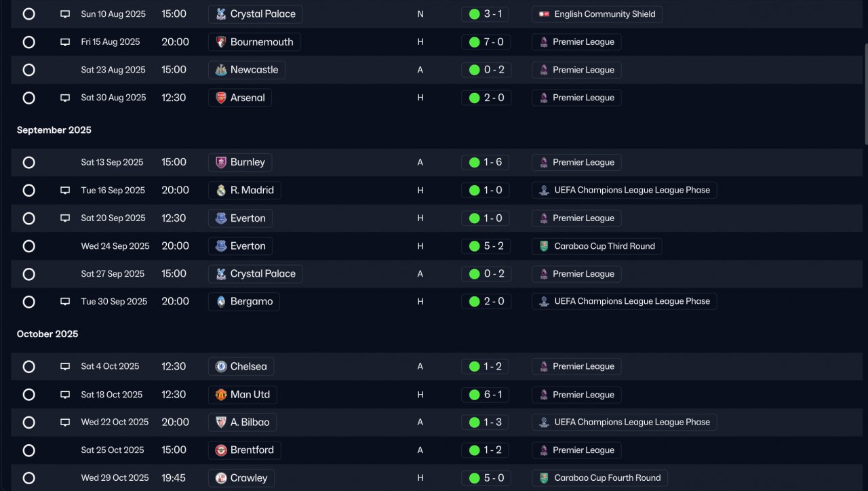The height and width of the screenshot is (491, 868).
Task: Click green result dot beside 7 - 0
Action: [x=475, y=42]
